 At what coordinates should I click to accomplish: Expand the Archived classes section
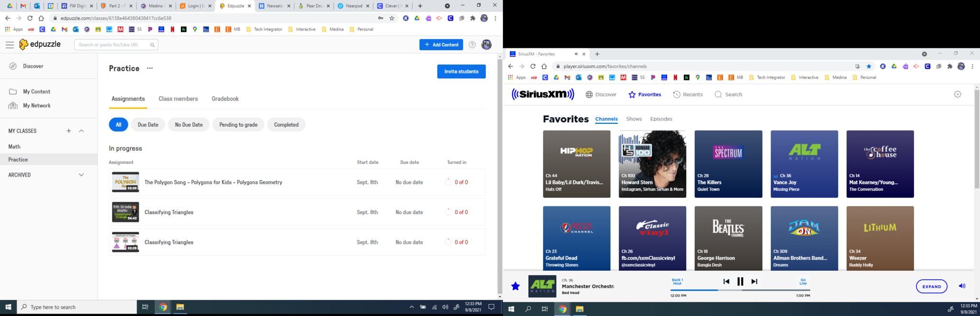[x=81, y=175]
